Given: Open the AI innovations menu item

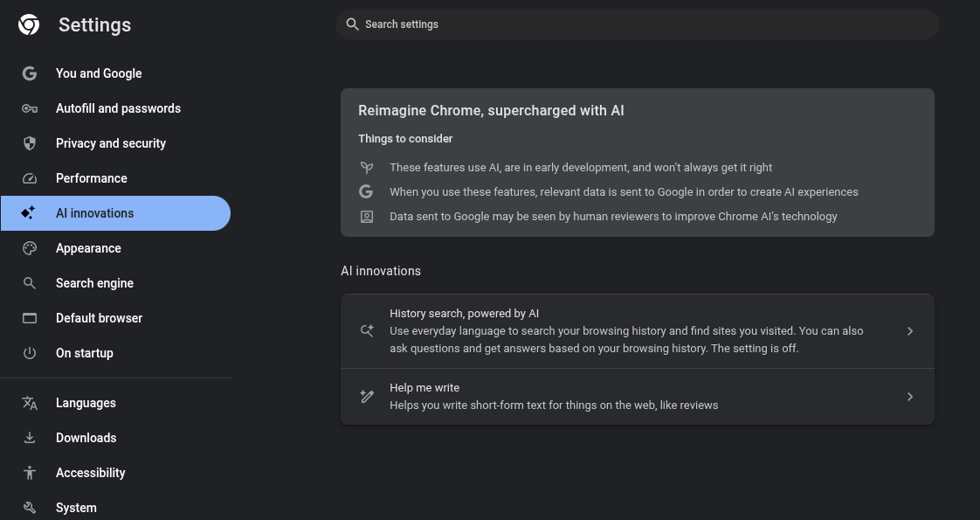Looking at the screenshot, I should (95, 213).
